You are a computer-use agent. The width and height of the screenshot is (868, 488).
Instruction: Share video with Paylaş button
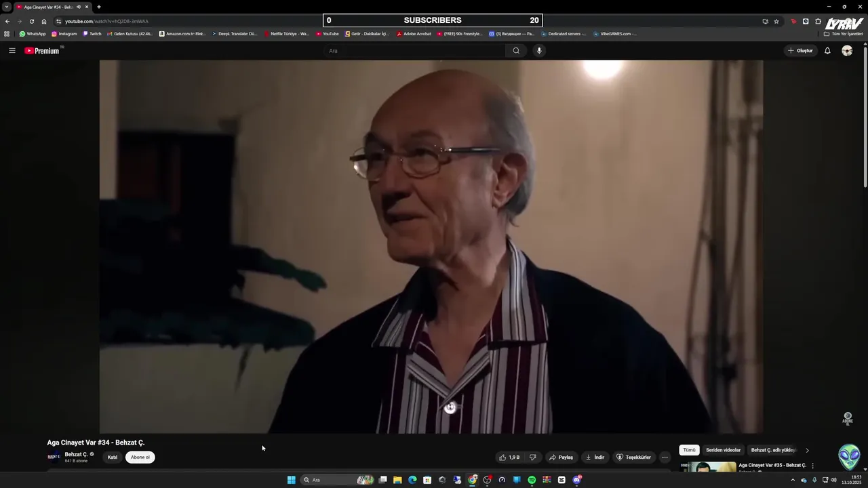pyautogui.click(x=561, y=457)
